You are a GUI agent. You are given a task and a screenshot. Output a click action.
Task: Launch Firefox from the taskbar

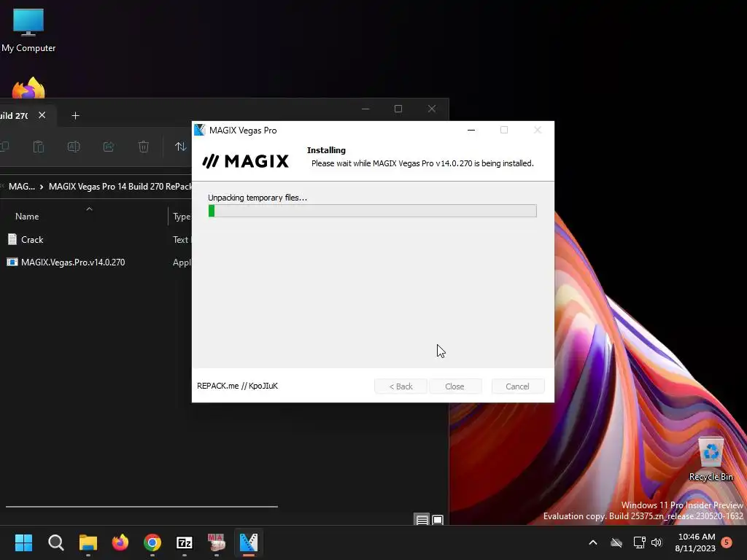[120, 542]
